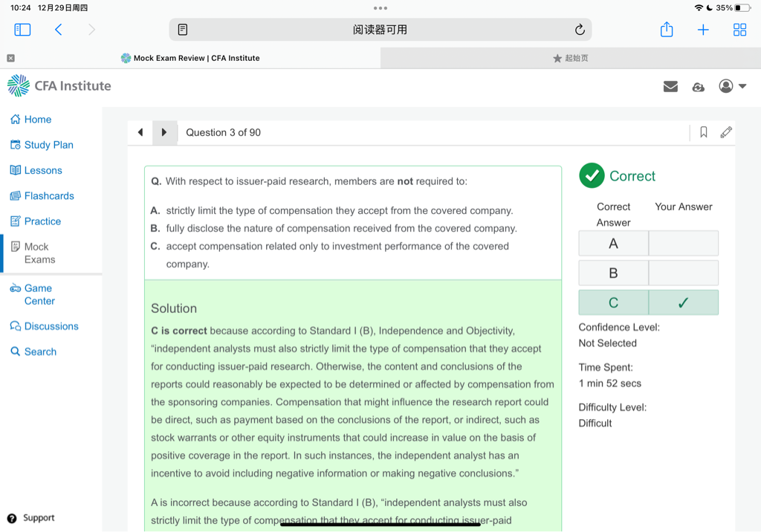Click answer option B text
The width and height of the screenshot is (761, 532).
point(342,228)
